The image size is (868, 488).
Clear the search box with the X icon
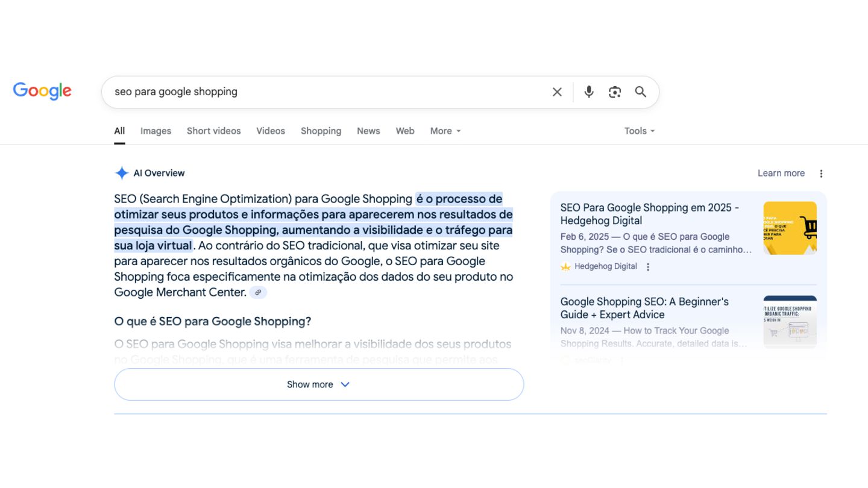(557, 92)
